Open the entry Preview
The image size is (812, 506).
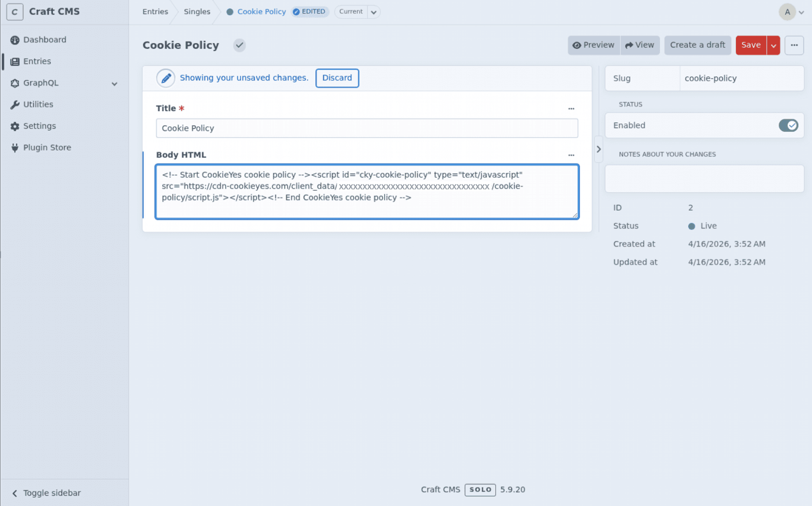click(594, 45)
